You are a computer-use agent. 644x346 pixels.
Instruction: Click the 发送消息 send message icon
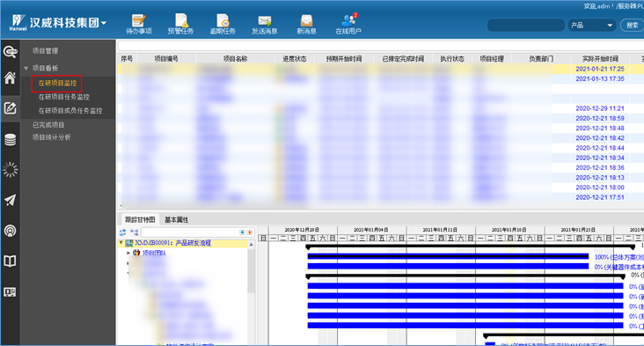265,24
